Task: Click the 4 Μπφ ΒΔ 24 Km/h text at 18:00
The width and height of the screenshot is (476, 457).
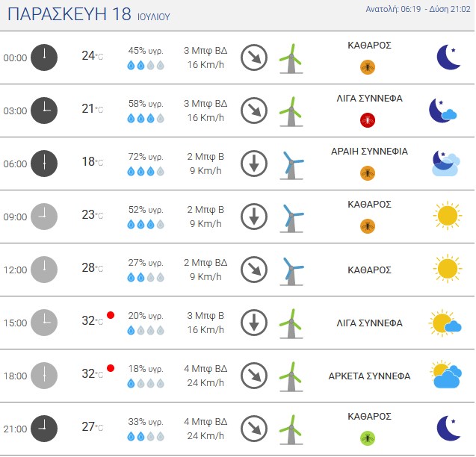Action: pyautogui.click(x=205, y=376)
